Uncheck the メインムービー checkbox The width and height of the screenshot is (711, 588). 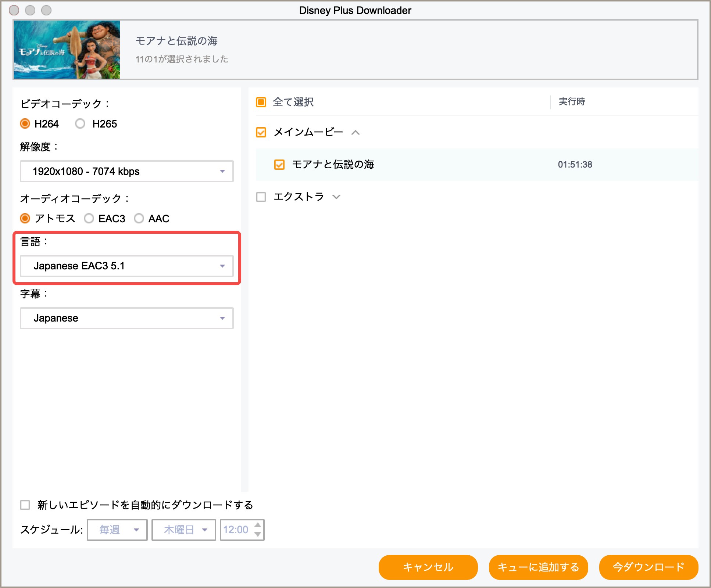point(261,132)
